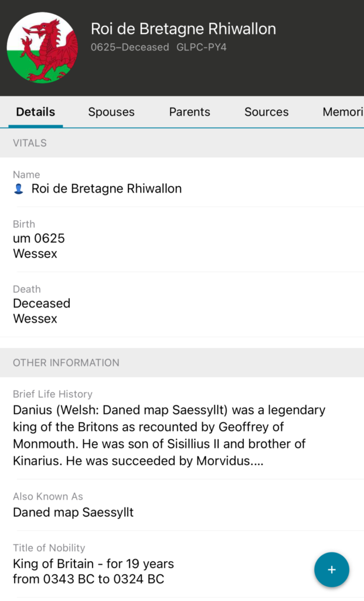Open the Birth entry um 0625 Wessex

39,246
